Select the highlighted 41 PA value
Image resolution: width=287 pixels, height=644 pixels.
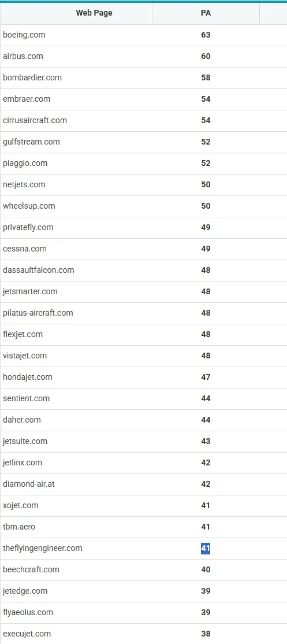(206, 548)
